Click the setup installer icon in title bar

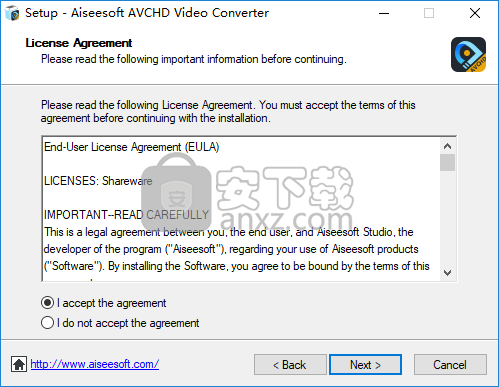[x=12, y=13]
